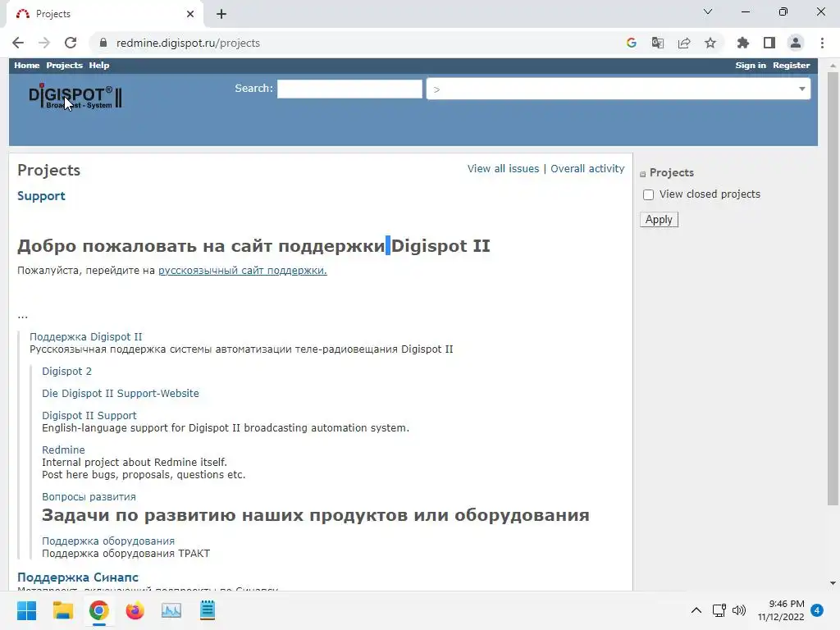Image resolution: width=840 pixels, height=630 pixels.
Task: Click the share page icon
Action: (x=684, y=43)
